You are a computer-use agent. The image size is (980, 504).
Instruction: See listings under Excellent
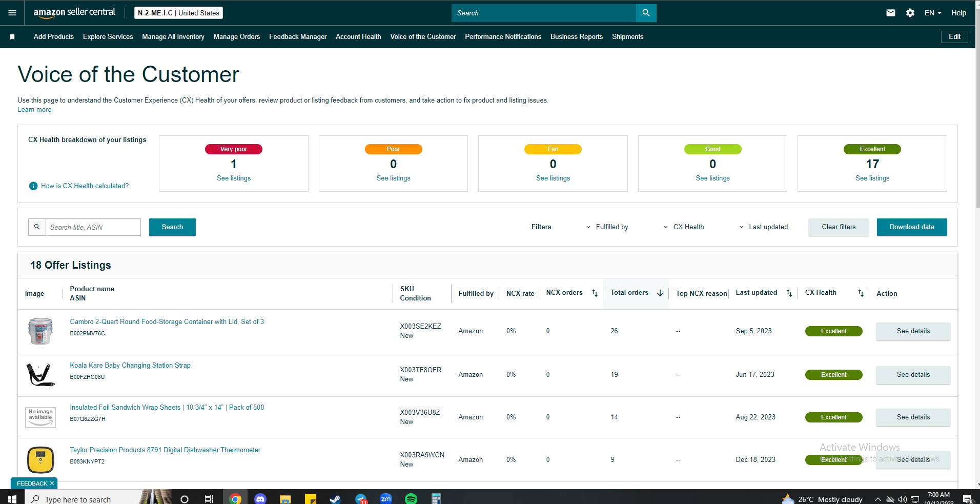pos(872,178)
